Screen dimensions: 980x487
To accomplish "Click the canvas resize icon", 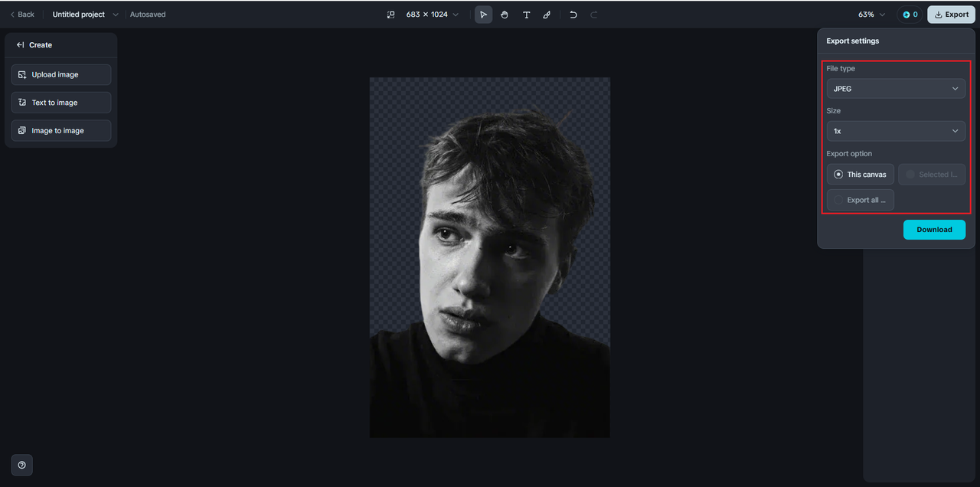I will pyautogui.click(x=390, y=15).
